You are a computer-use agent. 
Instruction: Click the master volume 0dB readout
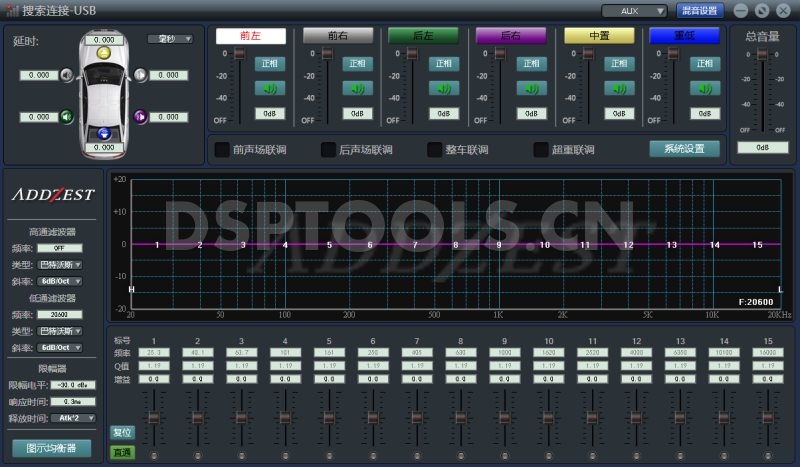[x=762, y=148]
